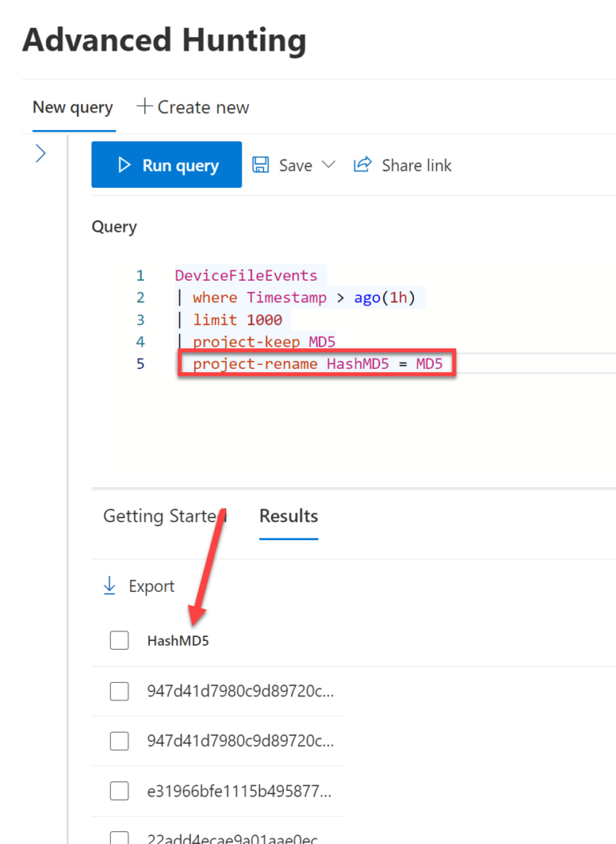Select the Results tab

[288, 516]
